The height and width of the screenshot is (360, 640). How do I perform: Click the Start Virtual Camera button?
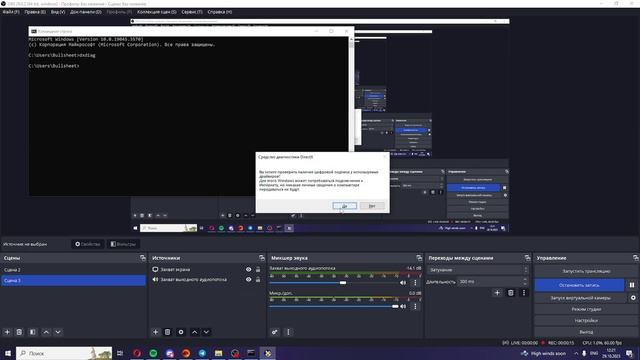(x=580, y=298)
